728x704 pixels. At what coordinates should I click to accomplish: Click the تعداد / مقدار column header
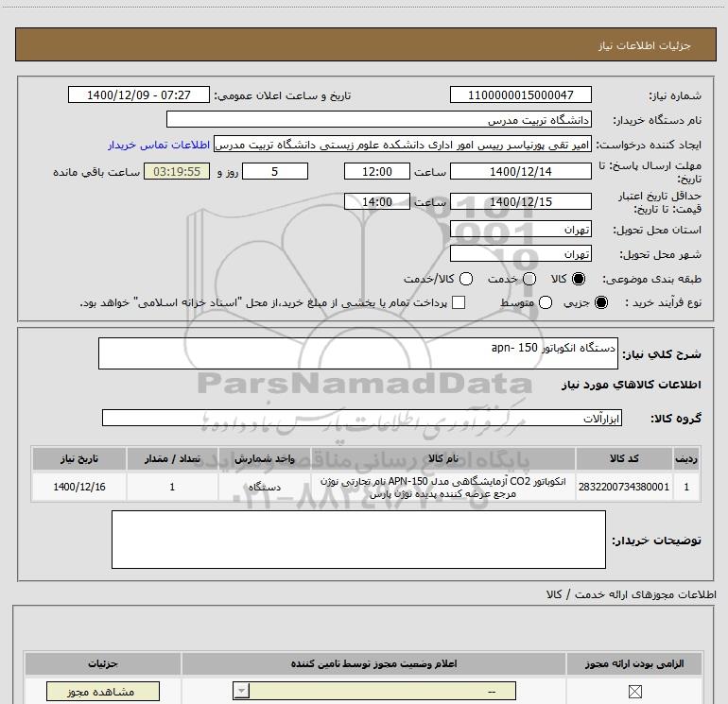point(172,458)
